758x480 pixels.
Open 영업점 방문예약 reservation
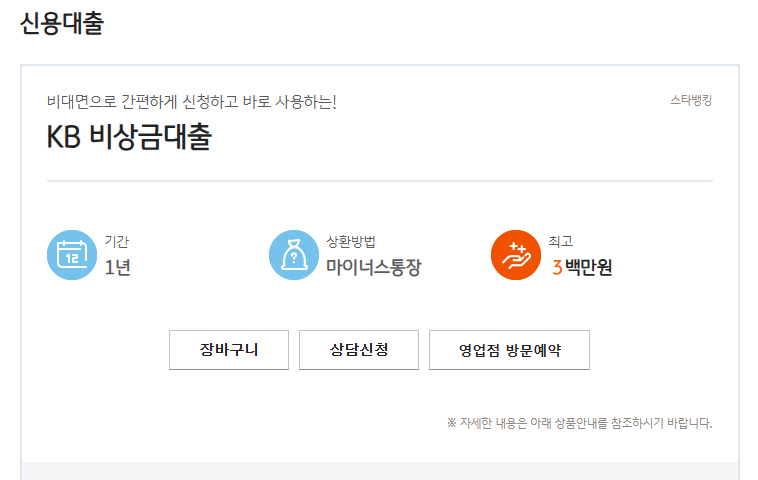pyautogui.click(x=509, y=350)
